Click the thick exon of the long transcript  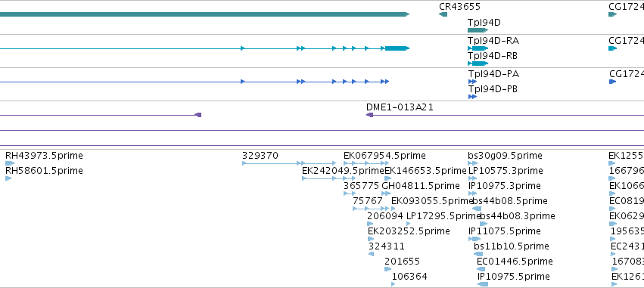coord(397,48)
